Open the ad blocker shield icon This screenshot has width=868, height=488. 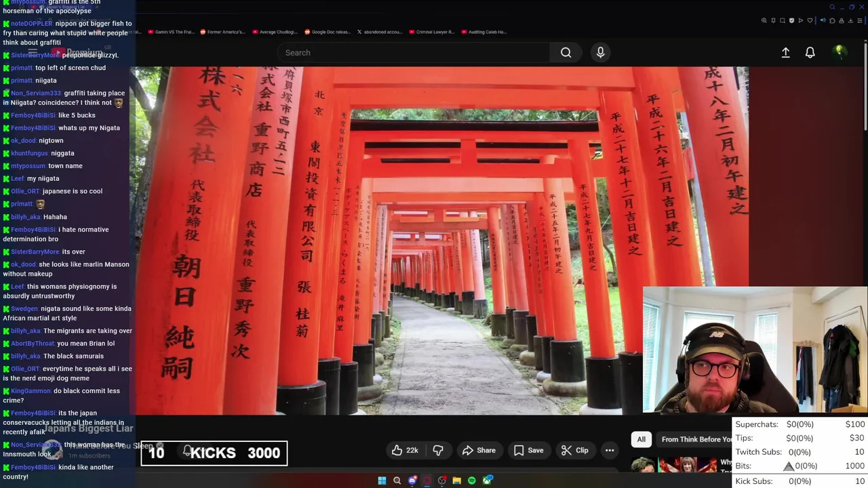pos(791,20)
